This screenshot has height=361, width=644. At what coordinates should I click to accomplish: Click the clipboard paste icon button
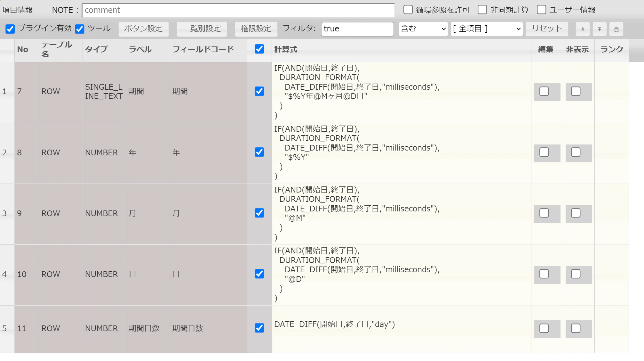point(616,29)
